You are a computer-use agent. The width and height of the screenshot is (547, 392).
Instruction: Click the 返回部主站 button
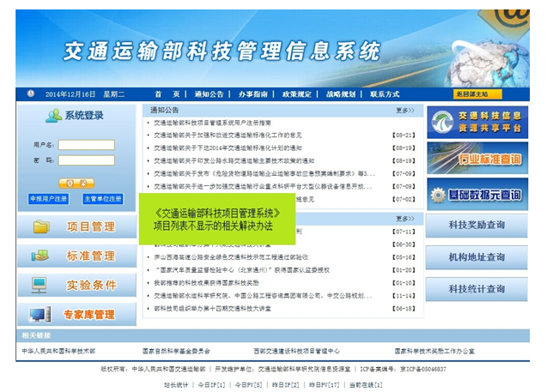pos(477,94)
